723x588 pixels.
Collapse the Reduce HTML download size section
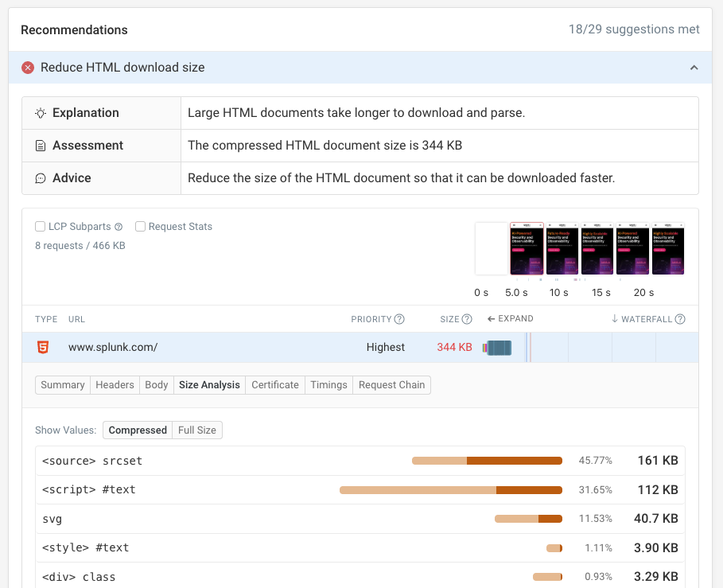[693, 67]
